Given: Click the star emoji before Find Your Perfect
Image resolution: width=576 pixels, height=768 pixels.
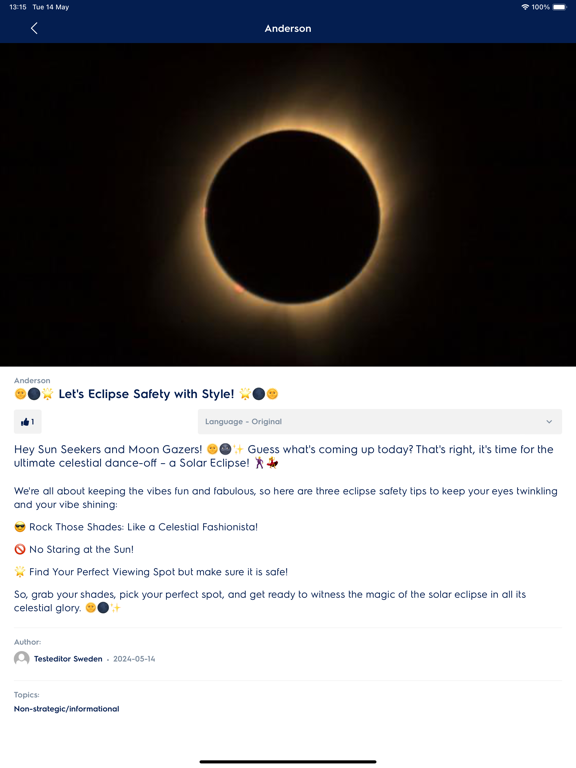Looking at the screenshot, I should [20, 572].
